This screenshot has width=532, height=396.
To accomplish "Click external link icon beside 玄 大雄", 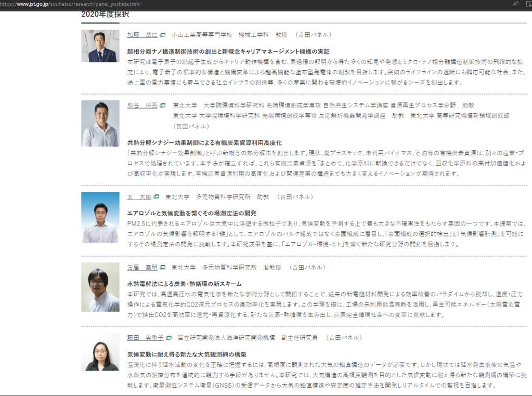I will click(156, 197).
